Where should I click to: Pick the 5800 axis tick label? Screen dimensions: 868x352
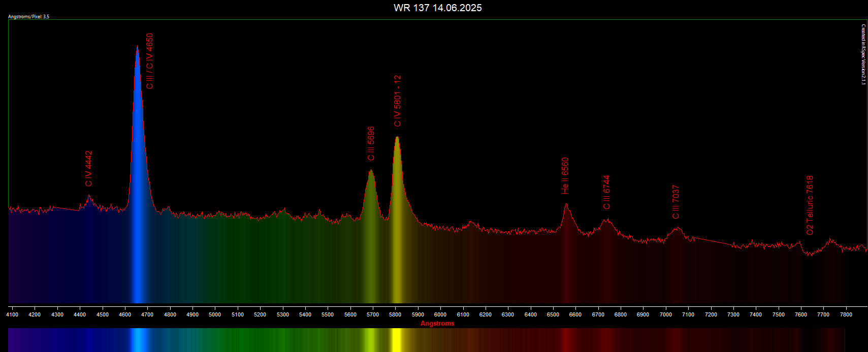(x=395, y=314)
